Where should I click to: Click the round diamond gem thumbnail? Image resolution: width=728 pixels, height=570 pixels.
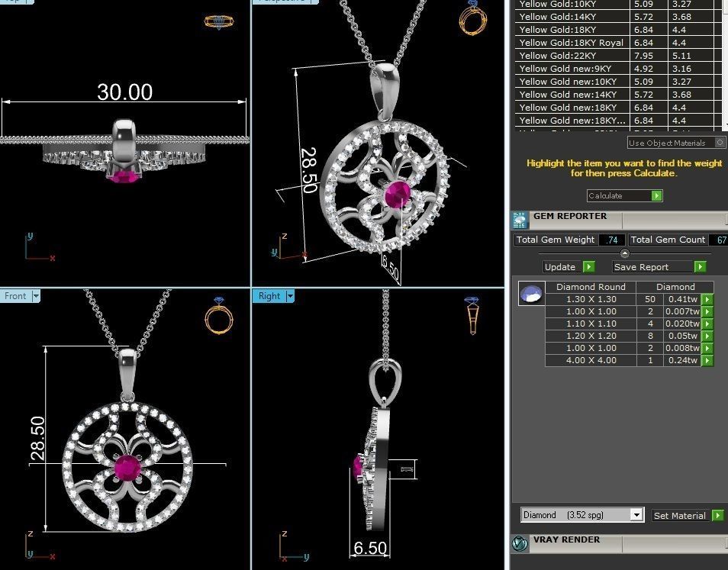tap(532, 294)
